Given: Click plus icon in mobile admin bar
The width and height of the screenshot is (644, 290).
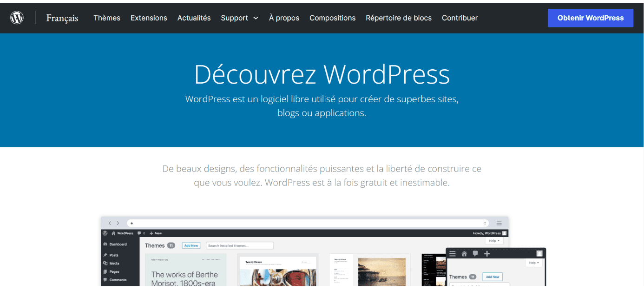Looking at the screenshot, I should click(x=487, y=254).
